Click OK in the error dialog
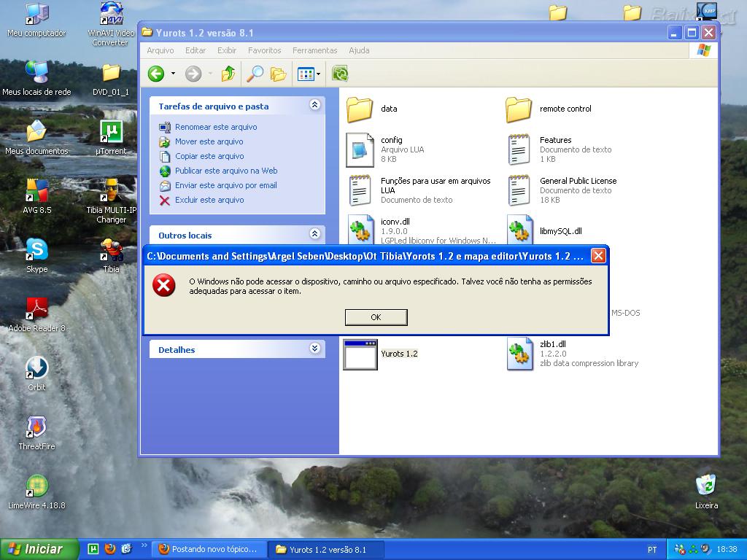 pos(376,317)
